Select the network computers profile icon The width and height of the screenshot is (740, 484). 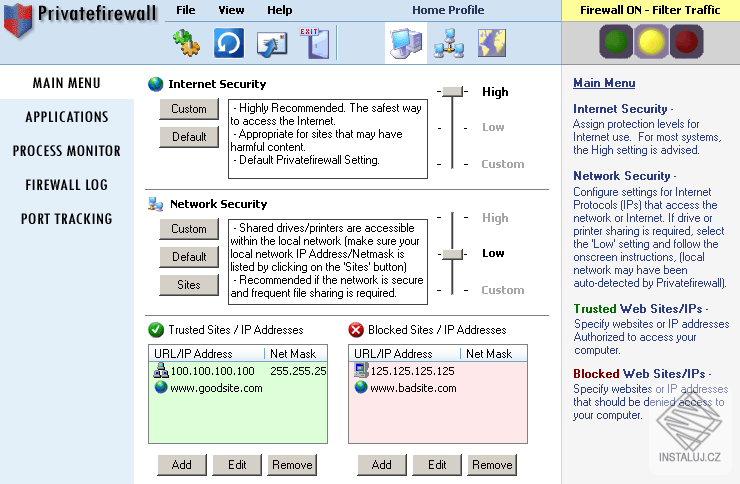pos(449,43)
